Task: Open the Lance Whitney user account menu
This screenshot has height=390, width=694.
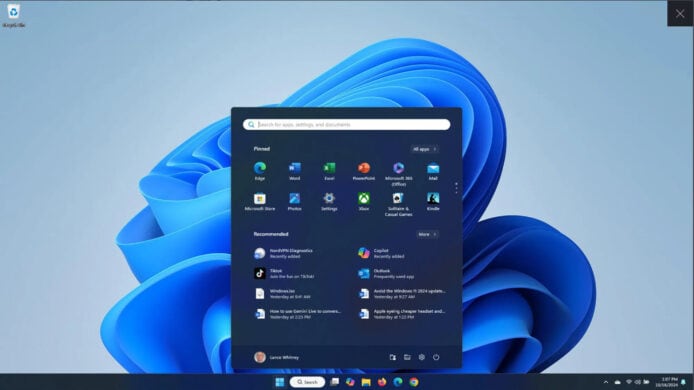Action: coord(277,357)
